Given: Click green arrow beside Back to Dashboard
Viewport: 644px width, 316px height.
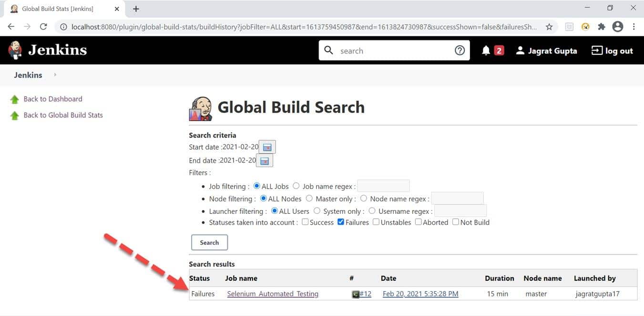Looking at the screenshot, I should 15,99.
